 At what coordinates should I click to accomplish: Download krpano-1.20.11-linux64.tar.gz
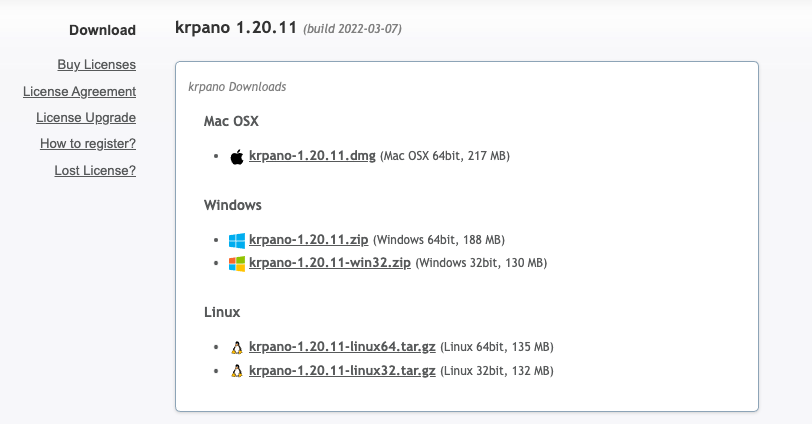(x=342, y=347)
